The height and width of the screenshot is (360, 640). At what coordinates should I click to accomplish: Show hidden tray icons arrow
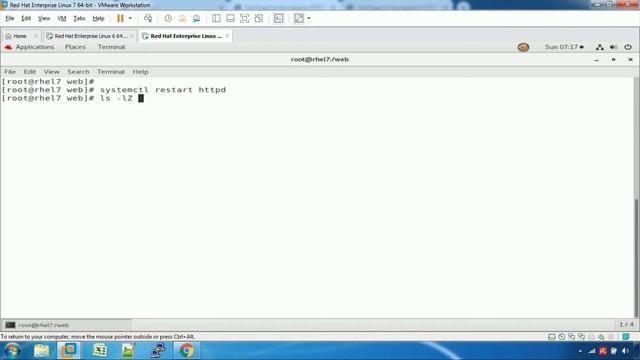(580, 351)
